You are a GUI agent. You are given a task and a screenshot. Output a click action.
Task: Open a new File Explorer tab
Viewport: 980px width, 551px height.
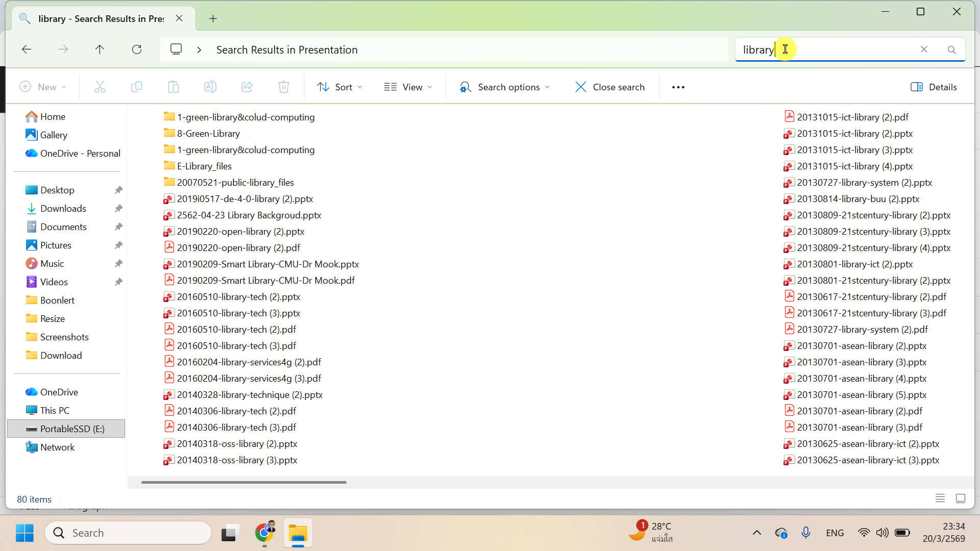coord(213,19)
